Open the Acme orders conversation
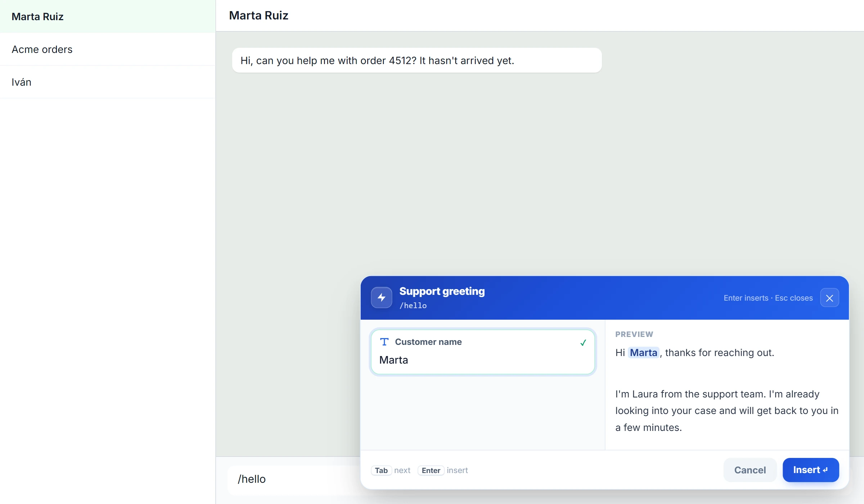The image size is (864, 504). (x=108, y=49)
